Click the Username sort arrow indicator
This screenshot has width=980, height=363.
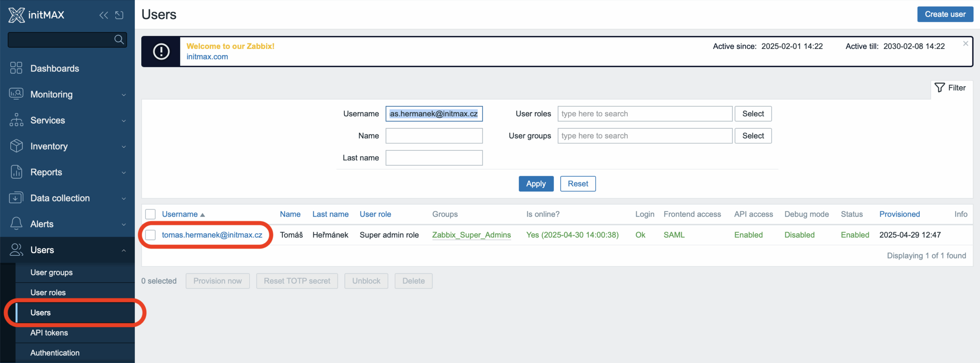pyautogui.click(x=203, y=215)
